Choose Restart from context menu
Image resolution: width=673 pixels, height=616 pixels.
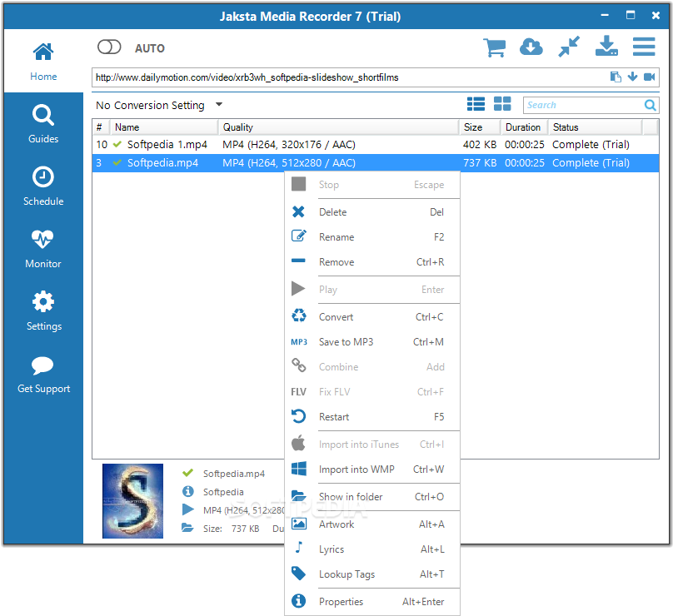tap(372, 416)
